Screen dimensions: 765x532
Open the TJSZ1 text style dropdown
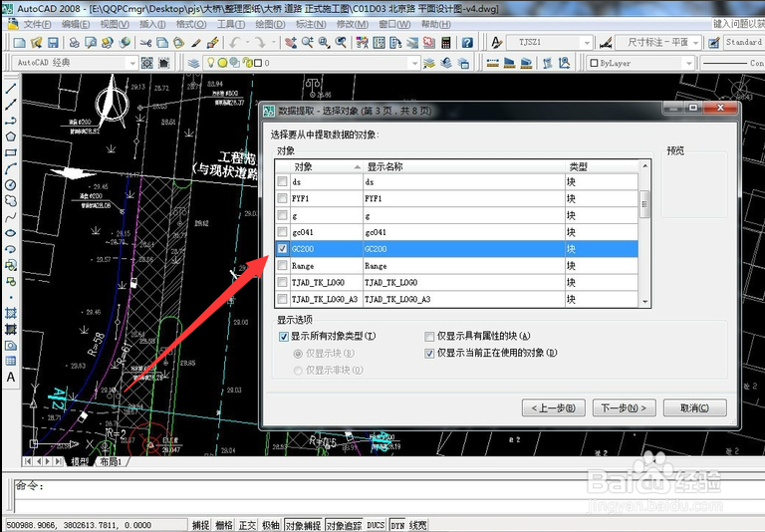coord(587,43)
